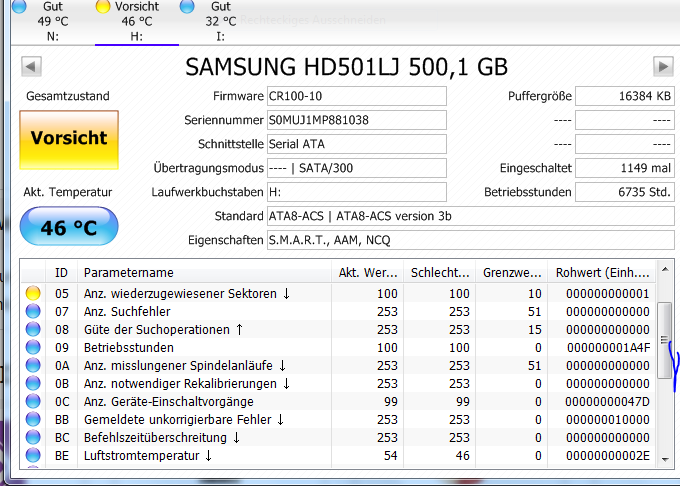
Task: Sort by Akt. Wer... column header
Action: 367,272
